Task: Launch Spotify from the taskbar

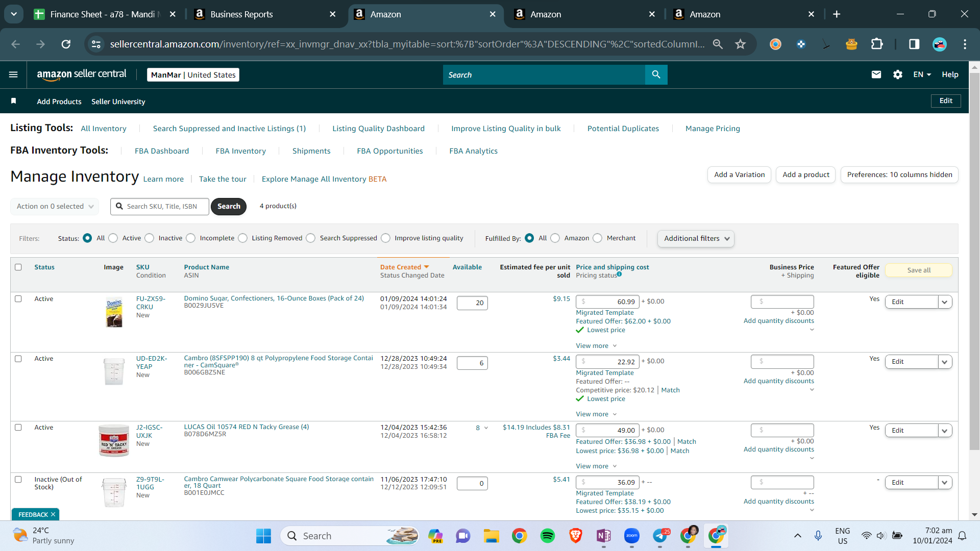Action: point(548,536)
